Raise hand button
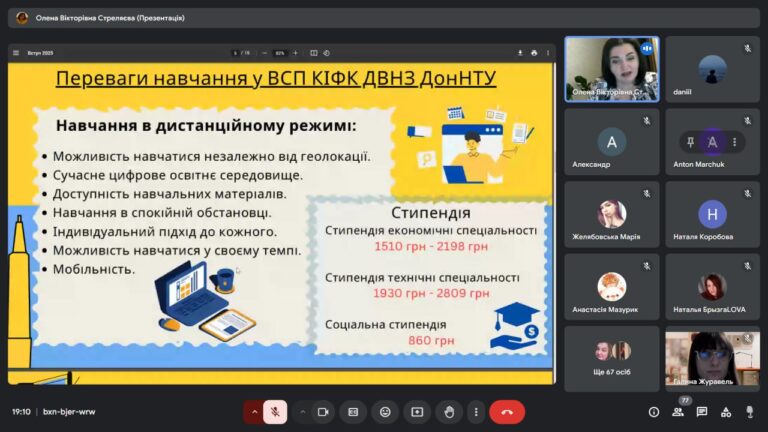768x432 pixels. tap(449, 412)
